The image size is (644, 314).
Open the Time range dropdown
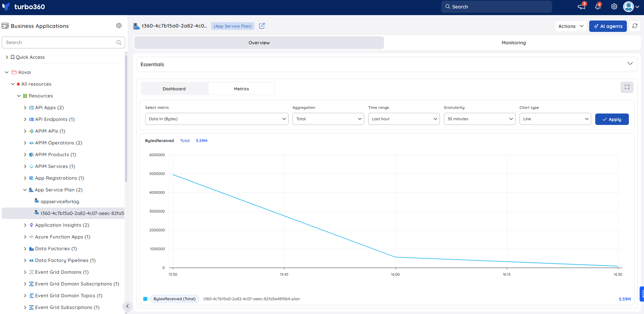click(404, 119)
